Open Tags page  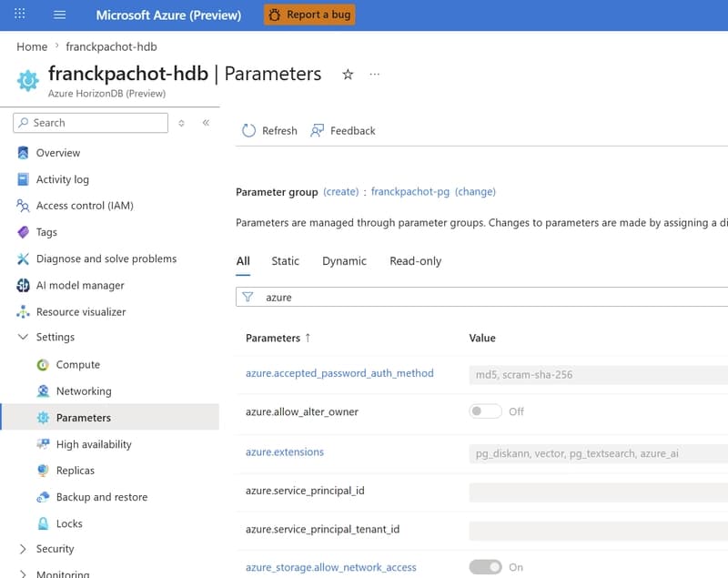coord(46,232)
